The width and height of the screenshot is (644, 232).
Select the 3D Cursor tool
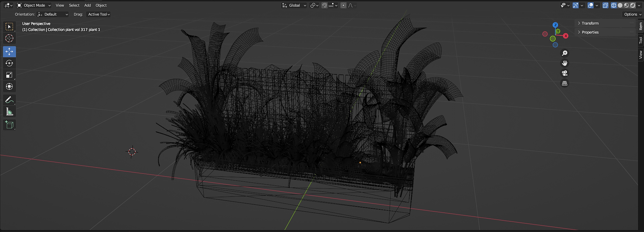point(9,38)
